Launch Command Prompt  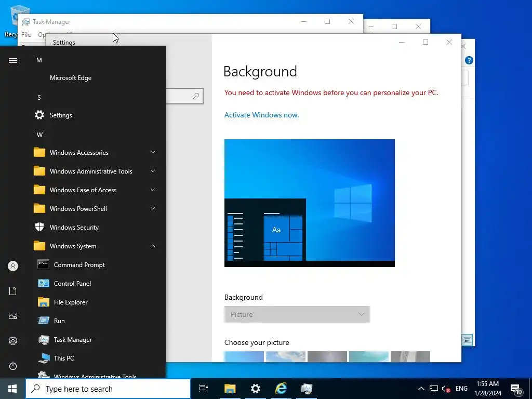79,264
